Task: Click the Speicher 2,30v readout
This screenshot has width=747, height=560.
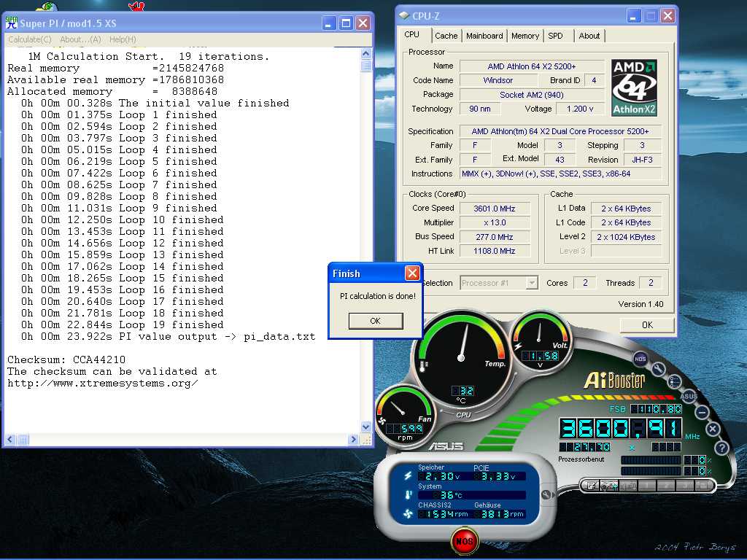Action: click(x=439, y=476)
